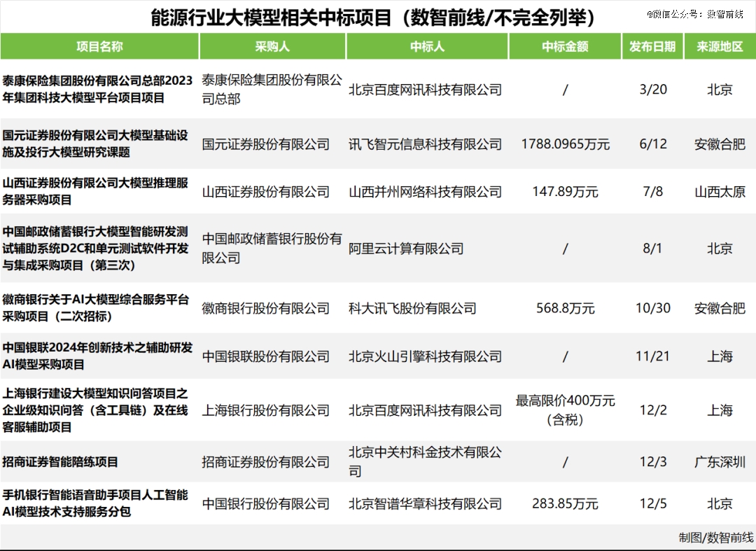This screenshot has width=756, height=551.
Task: Click purchaser 泰康保险集团股份有限公司总部
Action: click(x=272, y=89)
